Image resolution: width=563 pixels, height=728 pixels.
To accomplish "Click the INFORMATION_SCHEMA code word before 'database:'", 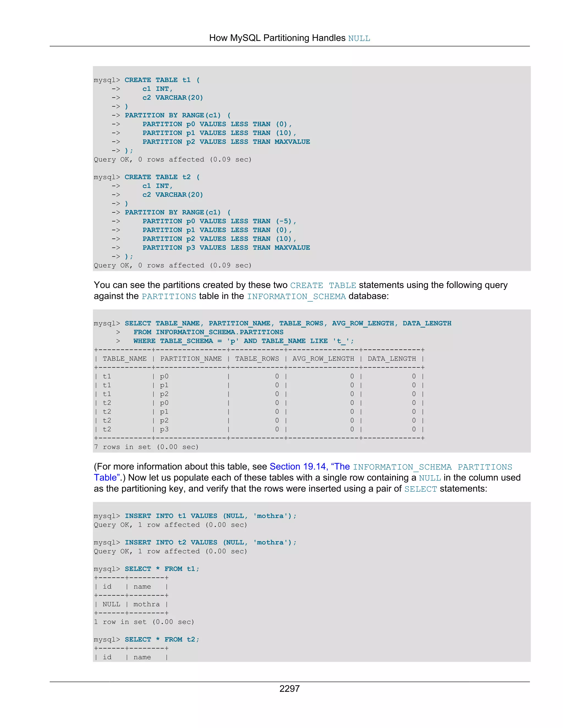I will 296,297.
